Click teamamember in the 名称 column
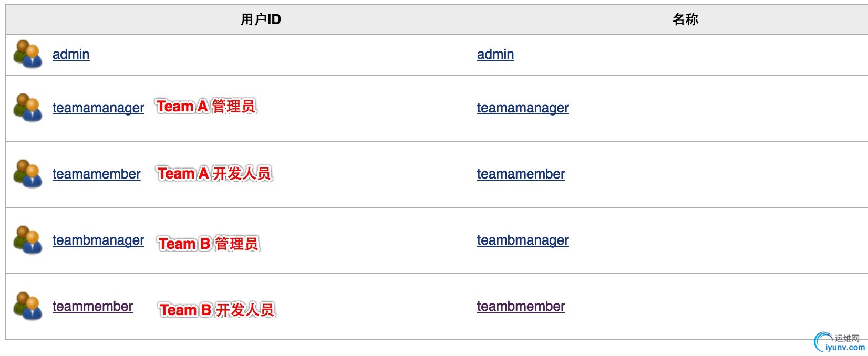This screenshot has height=356, width=868. (x=521, y=174)
